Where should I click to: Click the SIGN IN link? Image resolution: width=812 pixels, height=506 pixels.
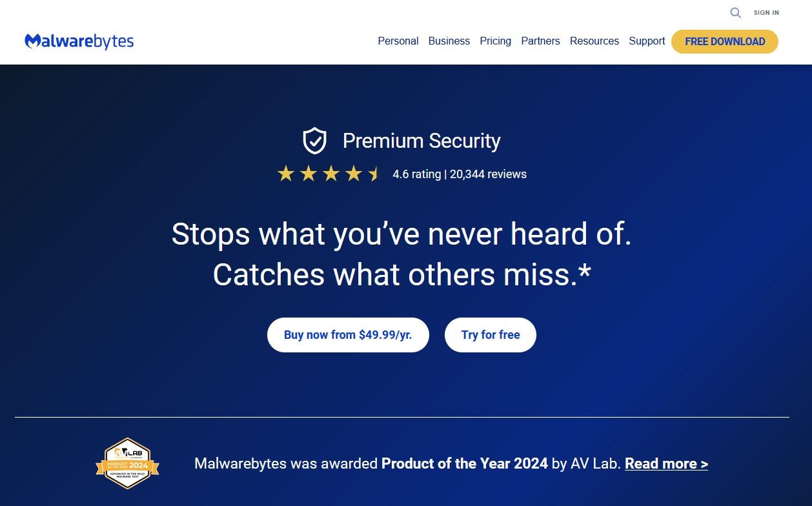point(766,12)
